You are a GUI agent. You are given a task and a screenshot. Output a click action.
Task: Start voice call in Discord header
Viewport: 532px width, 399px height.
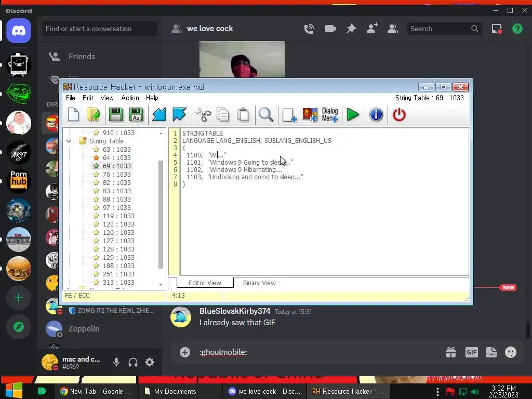pyautogui.click(x=309, y=29)
